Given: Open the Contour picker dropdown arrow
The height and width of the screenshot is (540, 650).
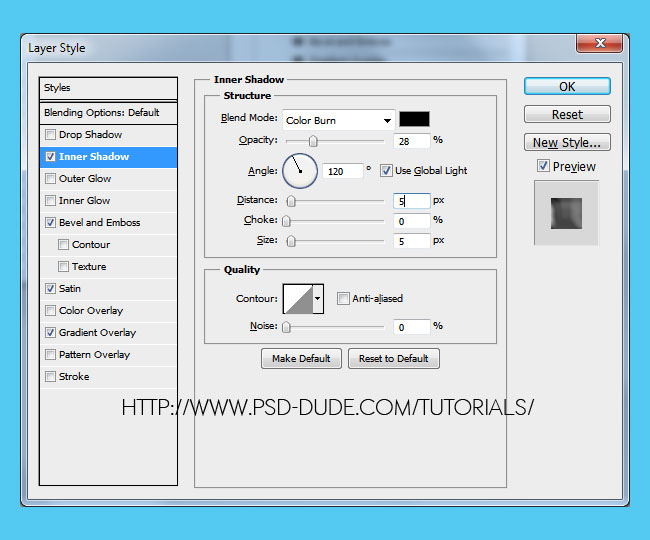Looking at the screenshot, I should (318, 298).
